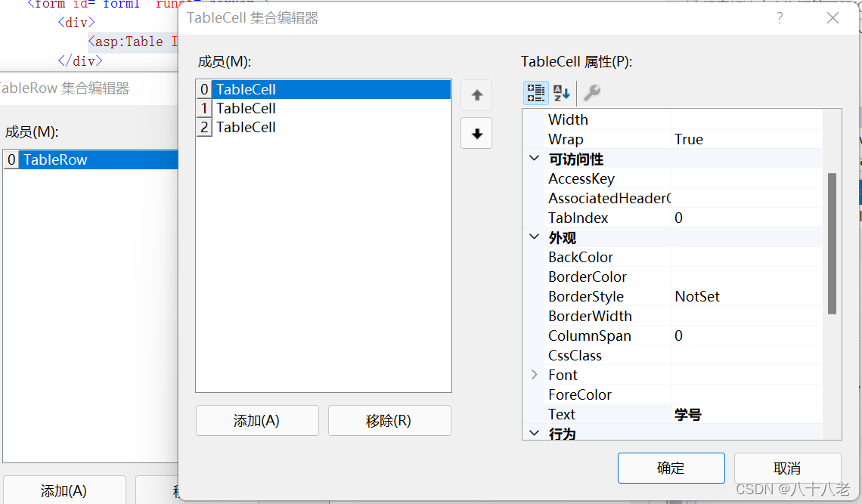This screenshot has height=504, width=862.
Task: Click 添加(A) button in TableRow editor window
Action: 64,490
